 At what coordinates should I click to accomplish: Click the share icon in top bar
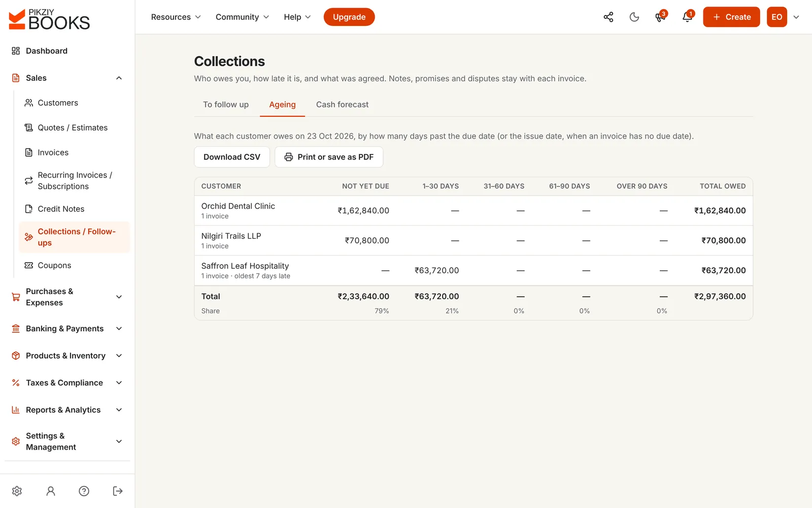click(x=608, y=17)
